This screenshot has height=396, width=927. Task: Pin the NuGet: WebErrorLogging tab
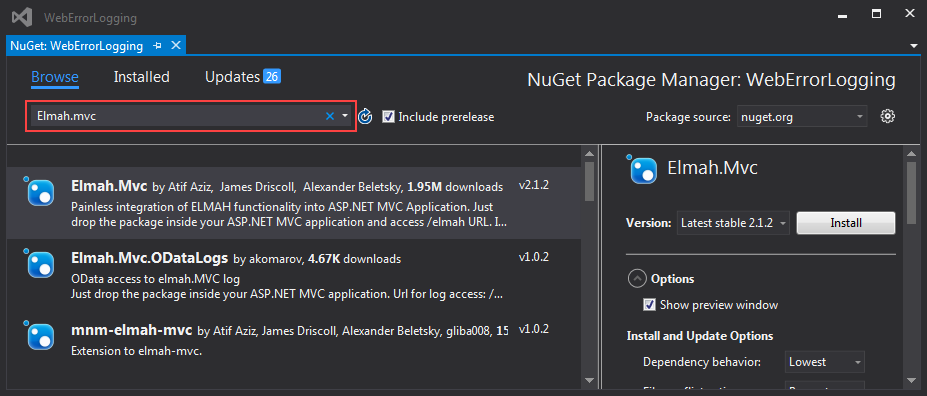[157, 46]
